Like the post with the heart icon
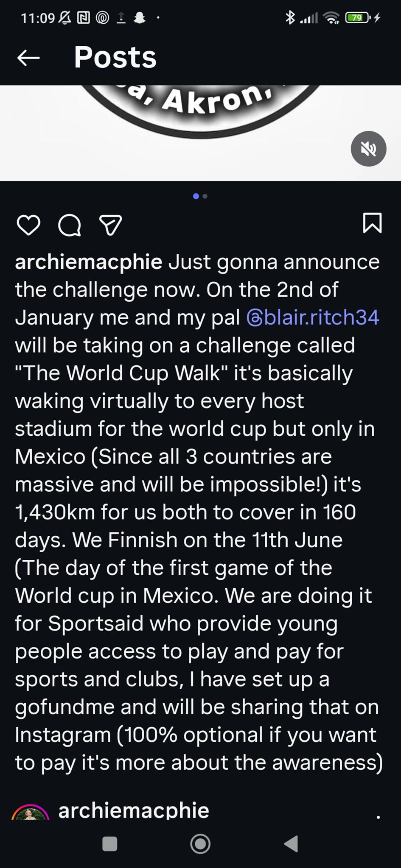The height and width of the screenshot is (868, 401). tap(28, 225)
